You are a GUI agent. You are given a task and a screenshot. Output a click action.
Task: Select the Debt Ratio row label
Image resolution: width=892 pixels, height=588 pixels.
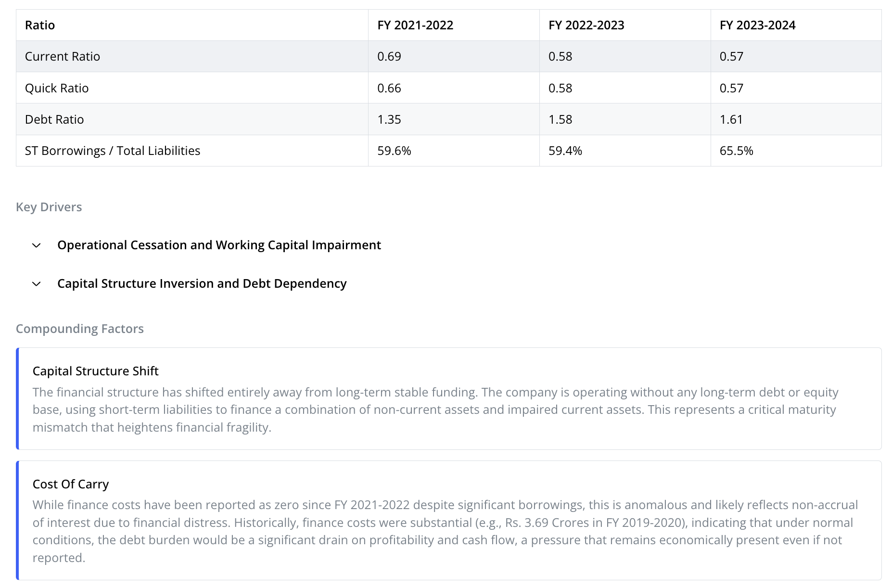[54, 119]
